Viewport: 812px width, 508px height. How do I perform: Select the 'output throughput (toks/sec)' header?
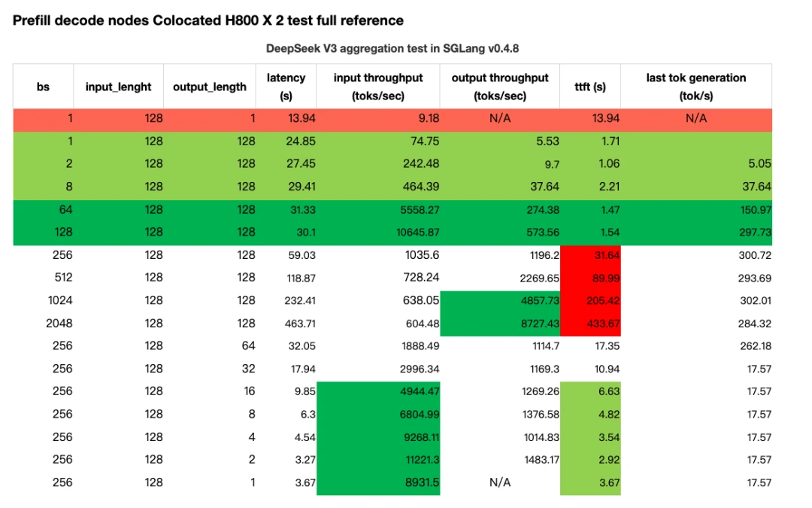500,87
